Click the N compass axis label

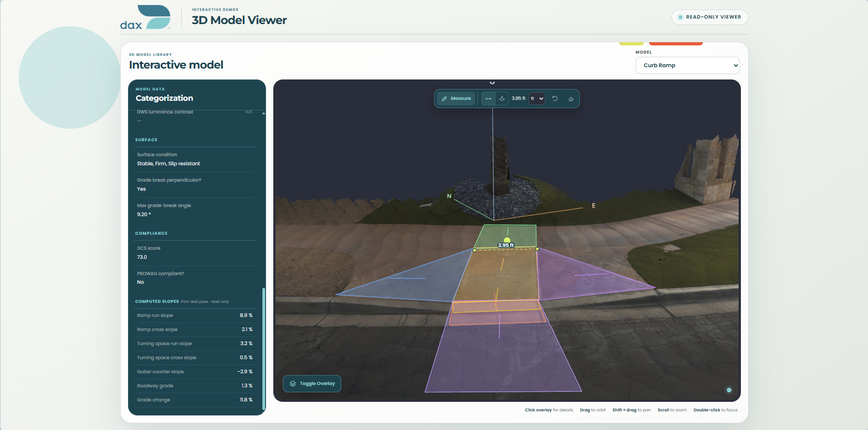point(449,196)
